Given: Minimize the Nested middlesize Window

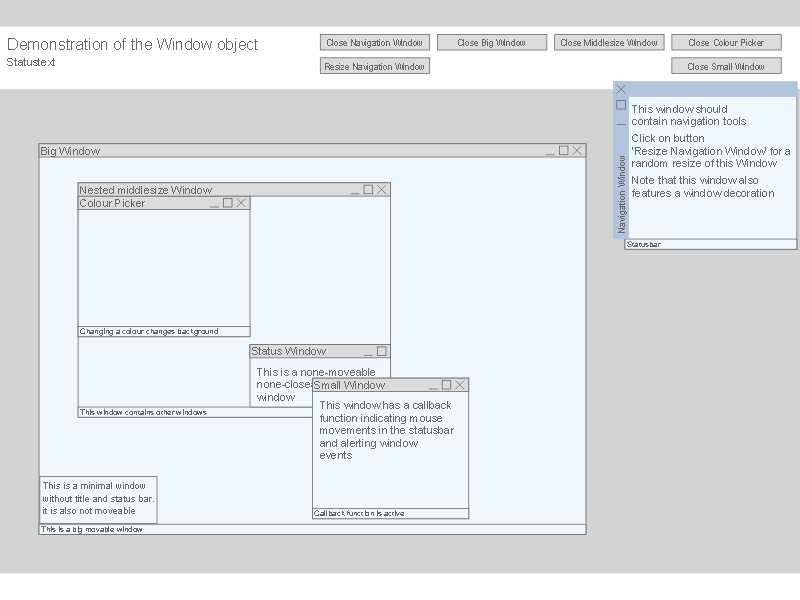Looking at the screenshot, I should [355, 190].
